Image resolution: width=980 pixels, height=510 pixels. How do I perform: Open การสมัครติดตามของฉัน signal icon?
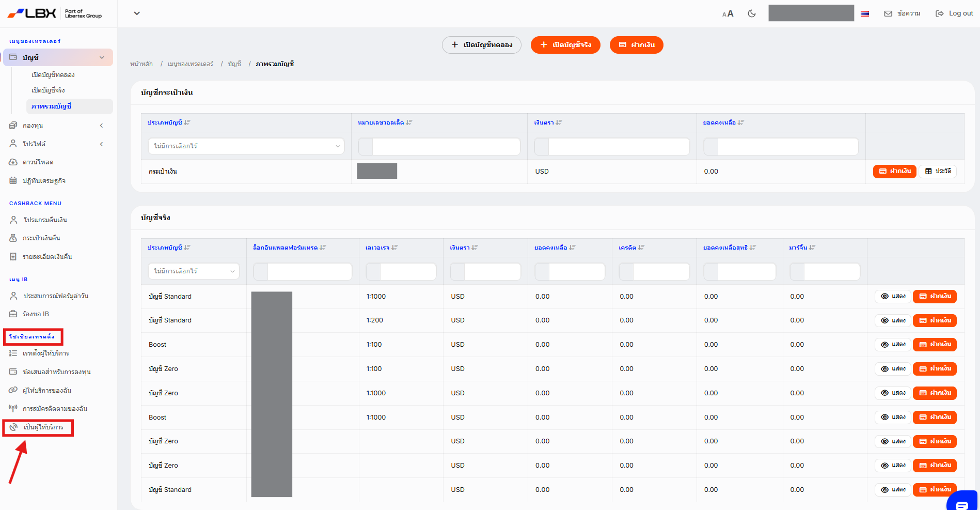pos(13,409)
